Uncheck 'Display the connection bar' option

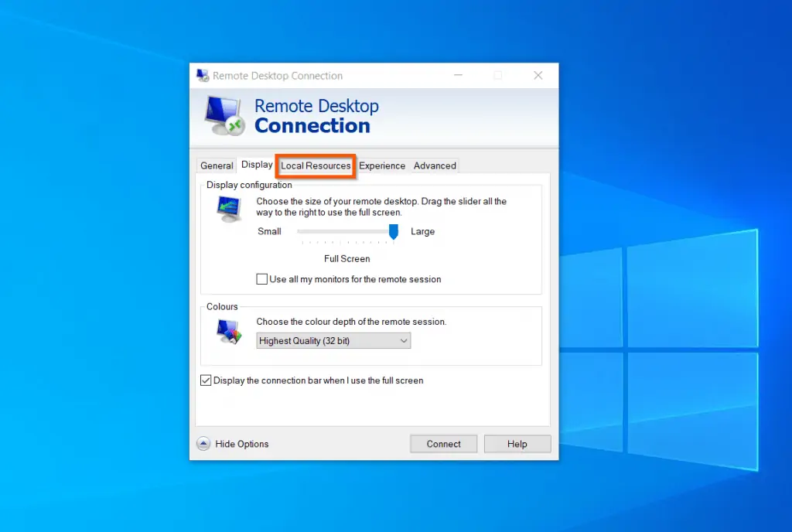pyautogui.click(x=207, y=380)
